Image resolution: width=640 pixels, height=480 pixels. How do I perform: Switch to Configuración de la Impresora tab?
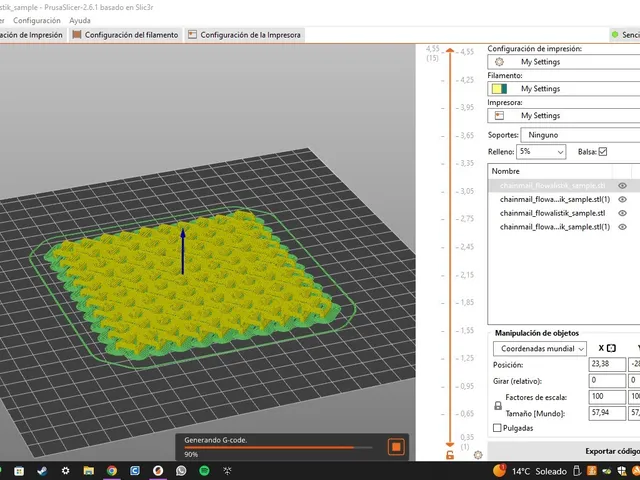[244, 35]
